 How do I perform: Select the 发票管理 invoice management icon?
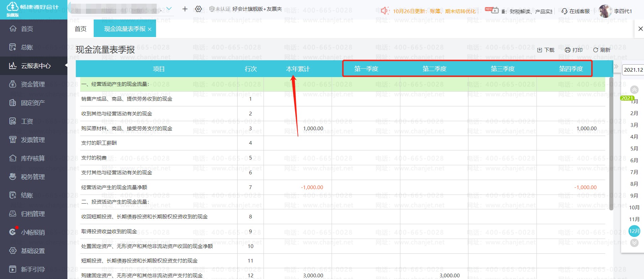point(13,140)
